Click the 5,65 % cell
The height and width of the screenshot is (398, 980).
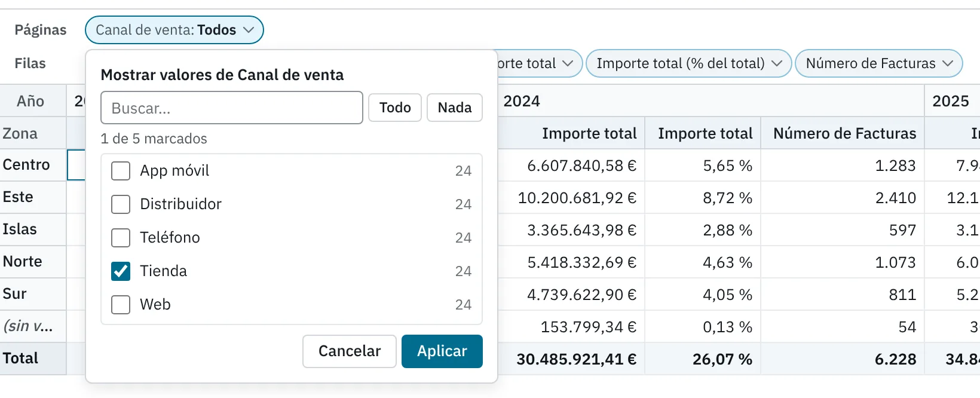tap(703, 166)
